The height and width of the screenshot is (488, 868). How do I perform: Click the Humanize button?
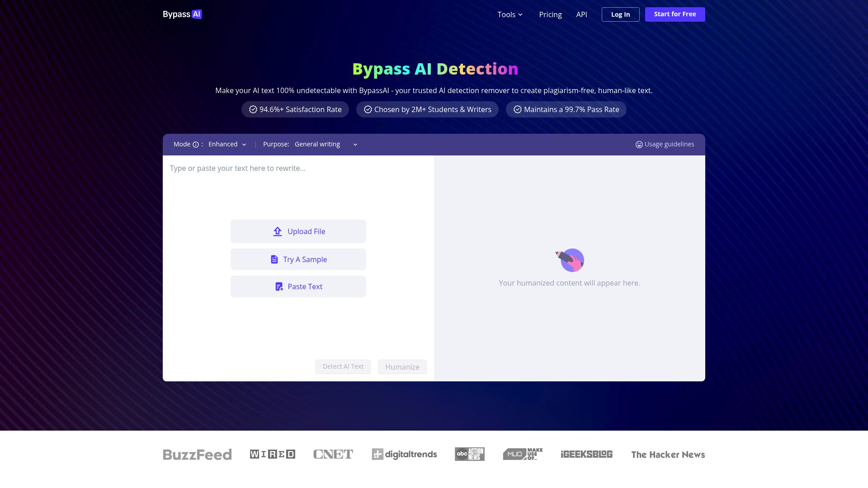point(402,367)
